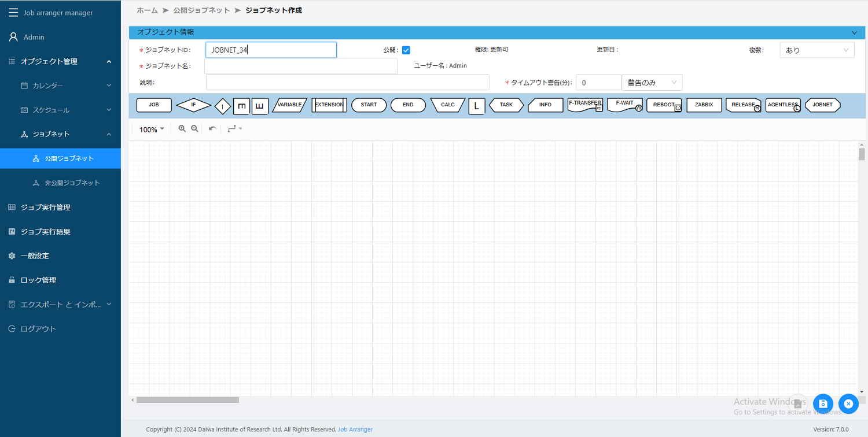Click the undo arrow icon
Screen dimensions: 868x437
211,128
